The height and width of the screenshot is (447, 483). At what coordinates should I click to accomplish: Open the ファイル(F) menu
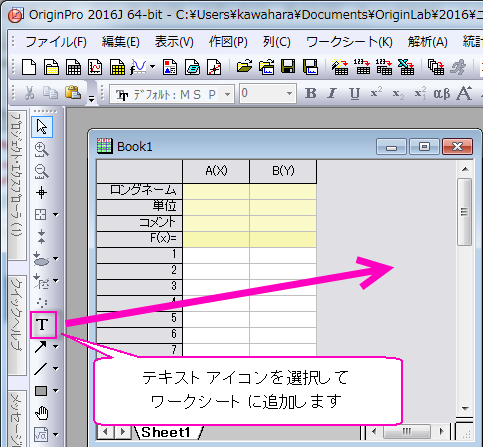[x=56, y=42]
